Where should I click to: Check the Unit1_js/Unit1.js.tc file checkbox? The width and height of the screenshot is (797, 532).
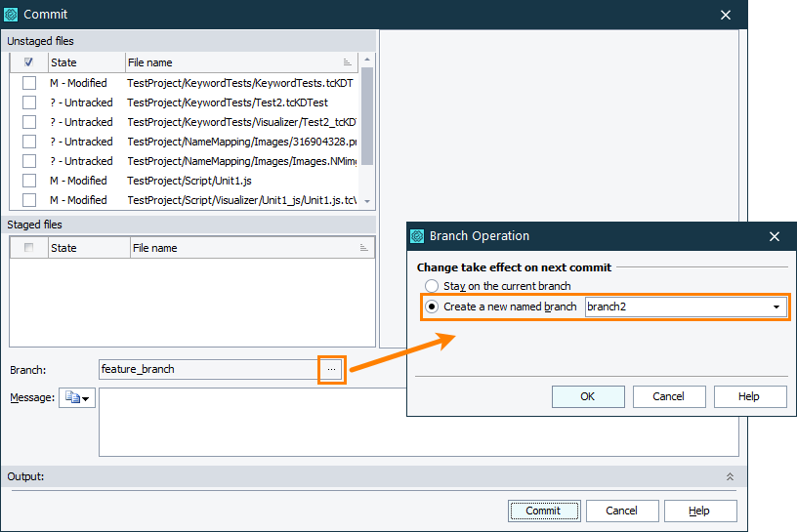point(29,200)
